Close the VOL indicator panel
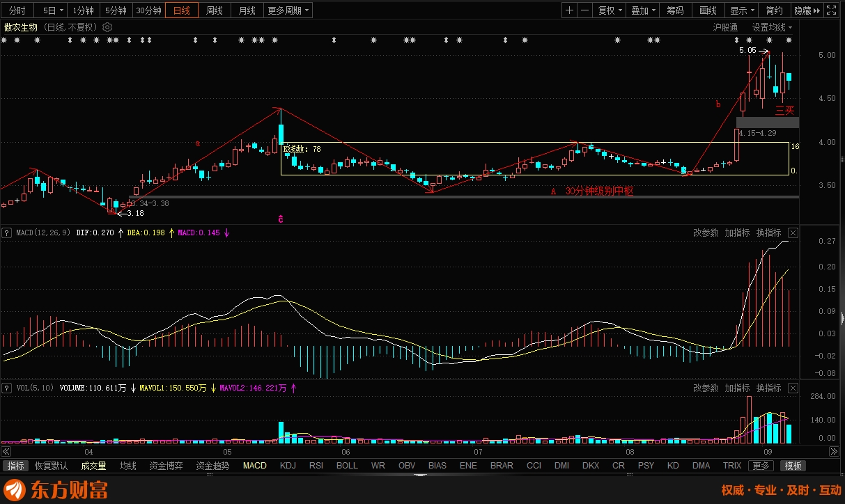The width and height of the screenshot is (845, 504). (x=793, y=388)
